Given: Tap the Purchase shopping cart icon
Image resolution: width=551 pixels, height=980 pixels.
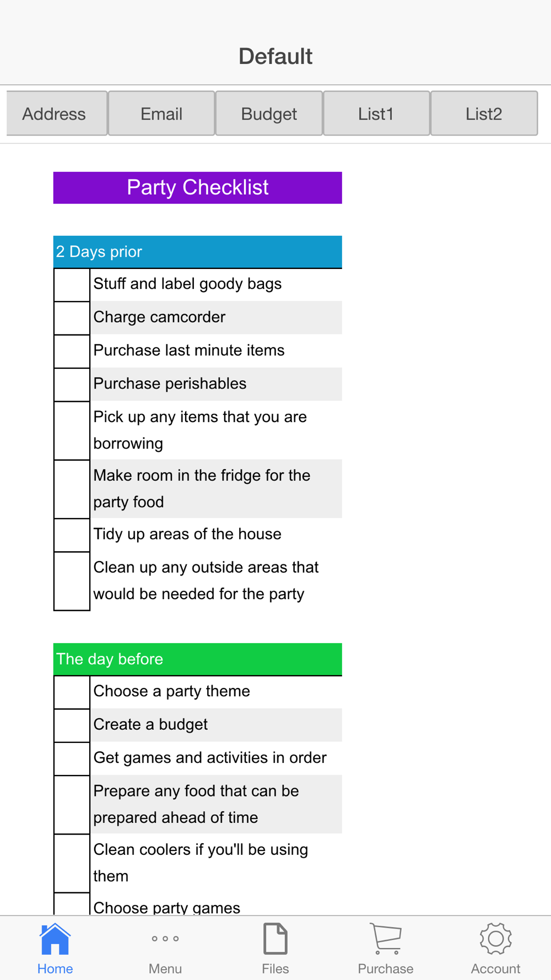Looking at the screenshot, I should coord(386,939).
